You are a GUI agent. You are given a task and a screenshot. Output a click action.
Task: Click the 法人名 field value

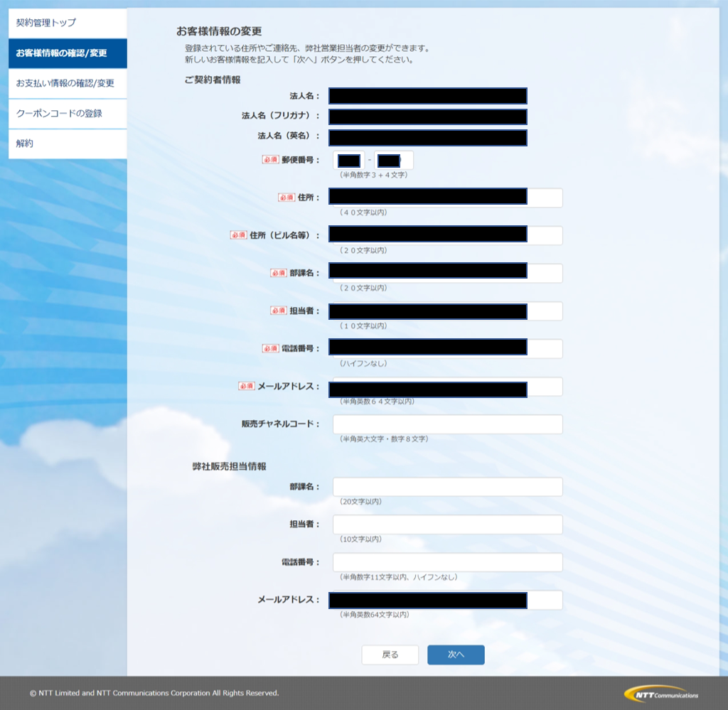[428, 96]
